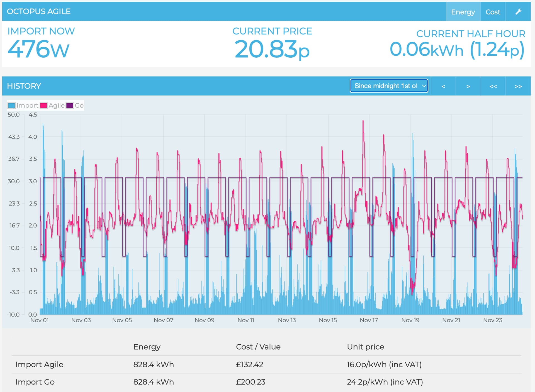
Task: Click the blue Import legend swatch
Action: tap(11, 106)
